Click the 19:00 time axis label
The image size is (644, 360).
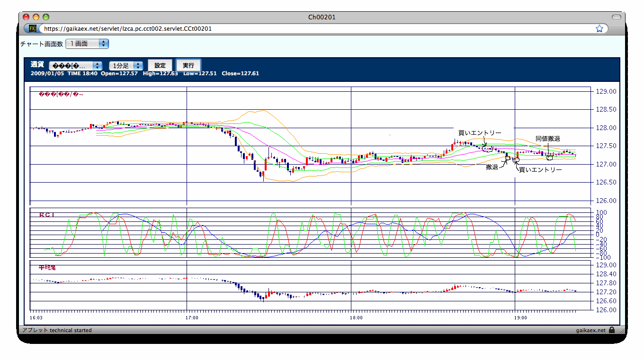[519, 318]
